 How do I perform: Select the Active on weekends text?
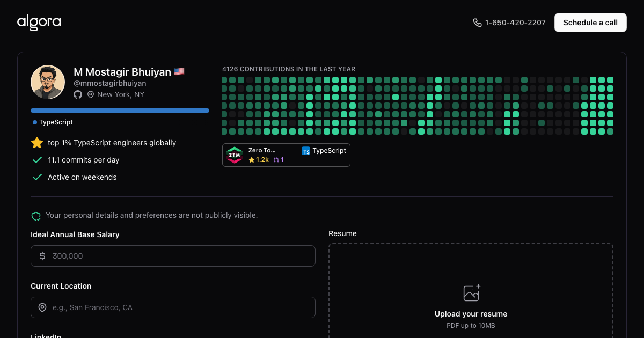82,177
